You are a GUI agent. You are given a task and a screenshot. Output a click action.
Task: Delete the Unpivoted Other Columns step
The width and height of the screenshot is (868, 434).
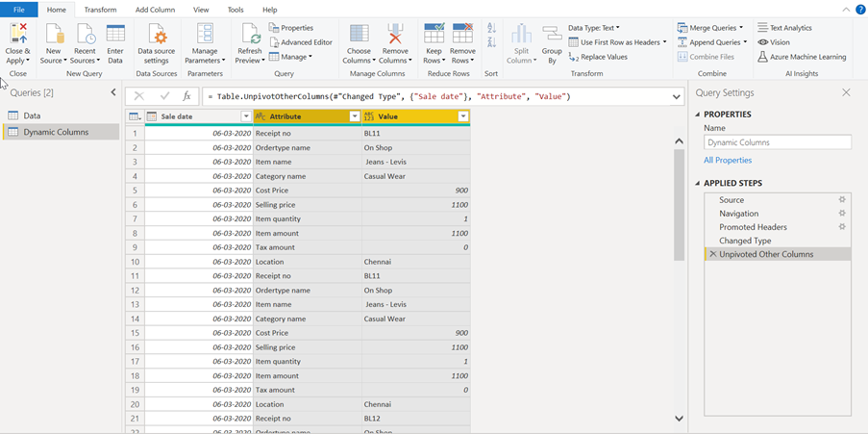click(712, 254)
